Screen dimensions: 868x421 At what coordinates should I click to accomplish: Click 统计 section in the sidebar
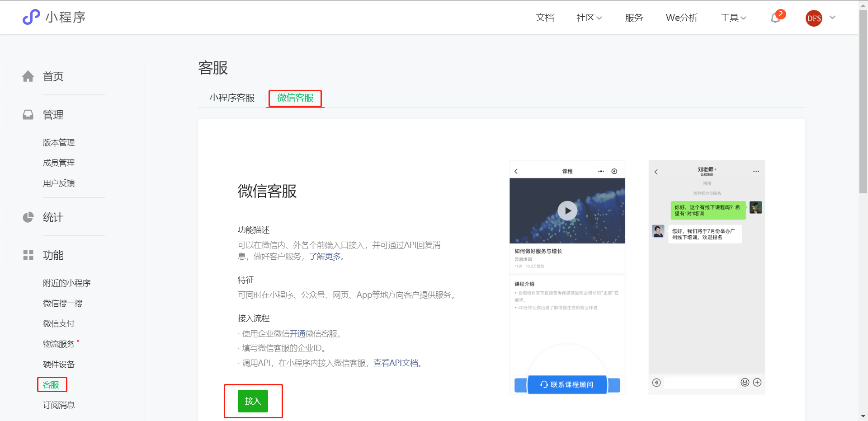(53, 217)
